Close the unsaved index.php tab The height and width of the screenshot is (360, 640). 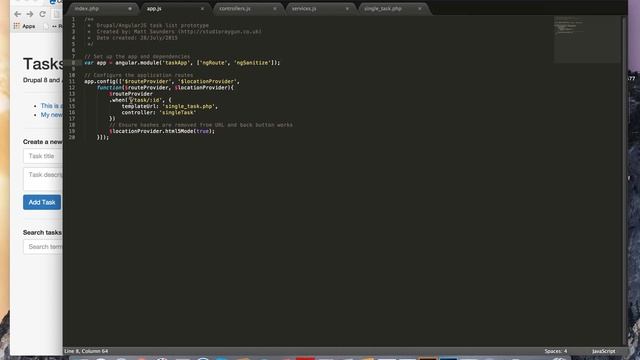point(130,9)
